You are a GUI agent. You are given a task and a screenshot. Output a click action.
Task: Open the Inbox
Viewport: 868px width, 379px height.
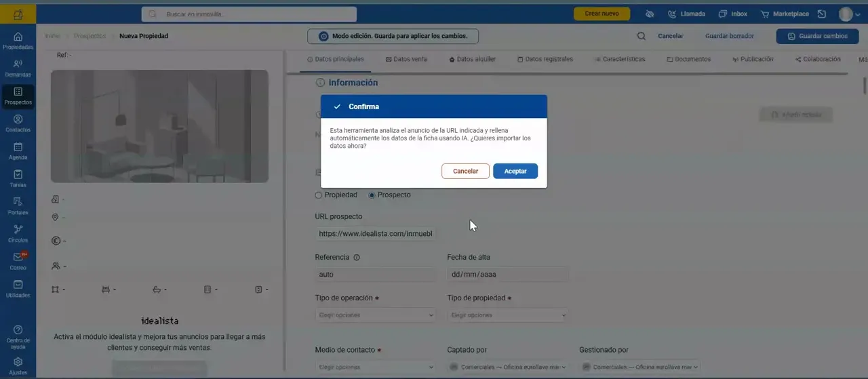[733, 14]
